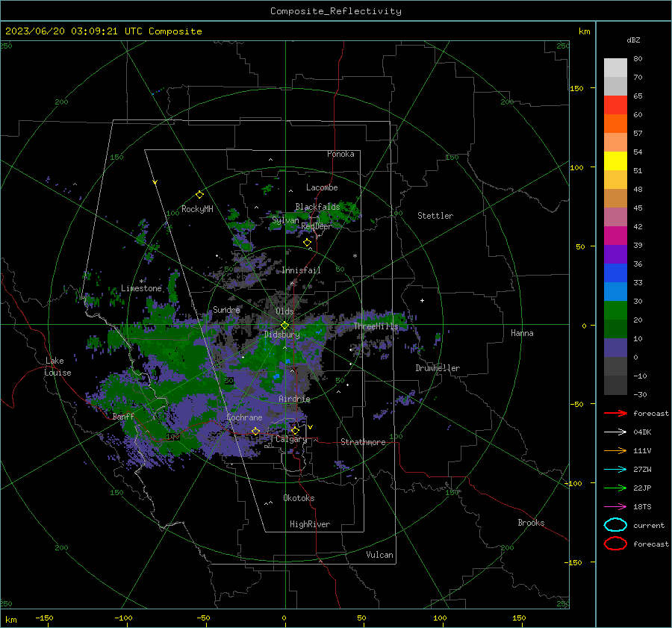Click the Blackfalds city label
This screenshot has width=672, height=628.
[317, 207]
